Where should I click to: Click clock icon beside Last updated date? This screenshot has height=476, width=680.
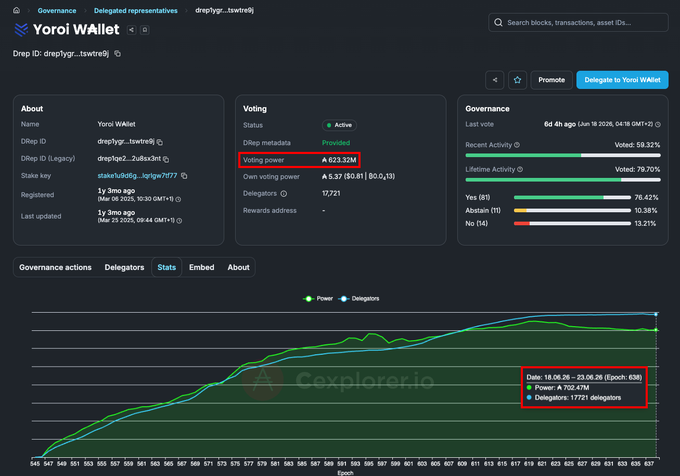click(x=179, y=221)
